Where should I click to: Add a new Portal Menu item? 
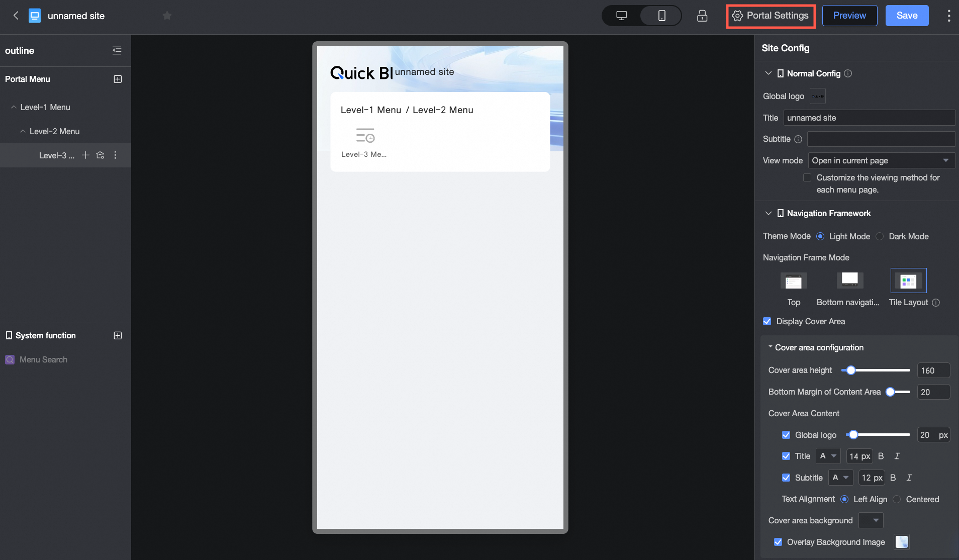tap(118, 79)
